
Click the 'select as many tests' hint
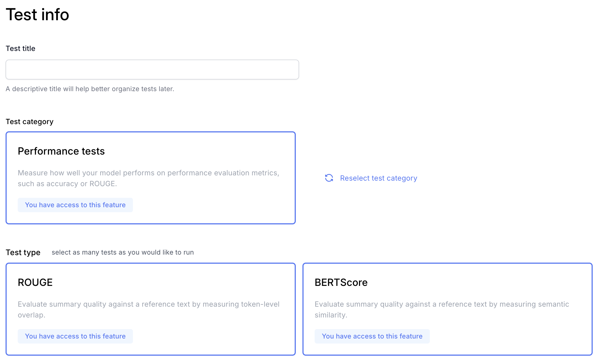[123, 252]
